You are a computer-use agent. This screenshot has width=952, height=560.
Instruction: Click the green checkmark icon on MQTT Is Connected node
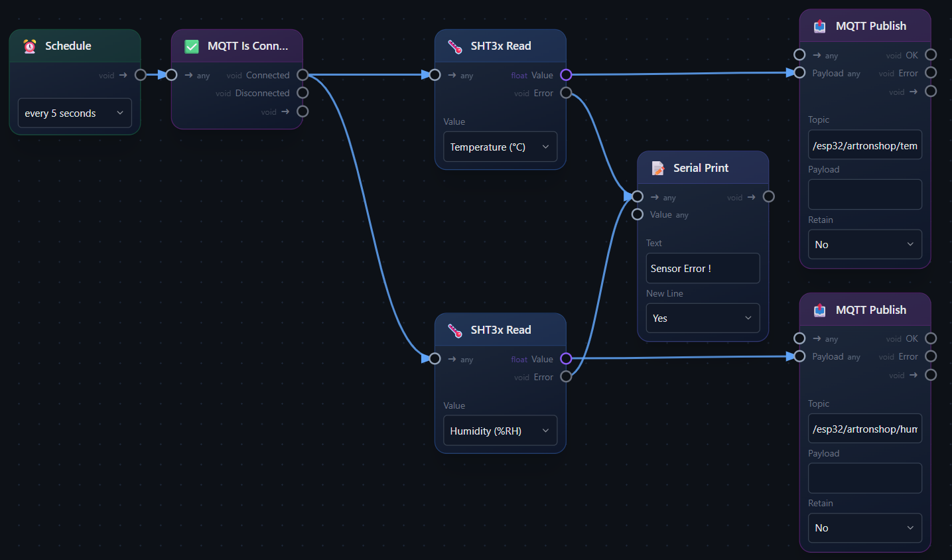(x=192, y=46)
